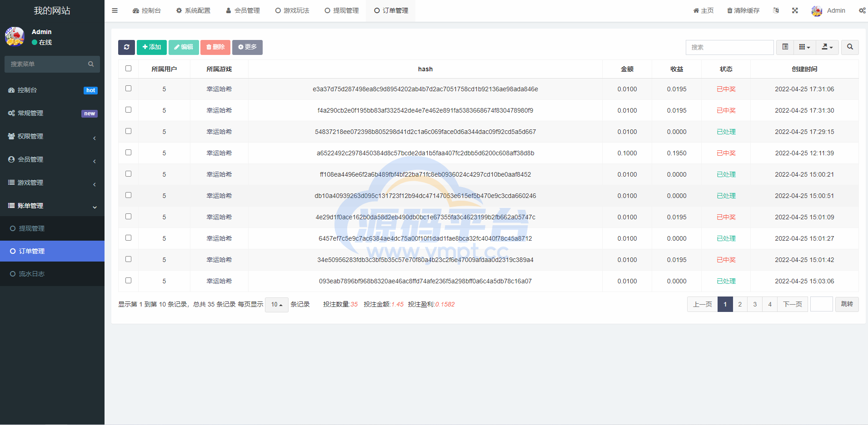Check the row with hash e3a37d75d28...
Image resolution: width=868 pixels, height=425 pixels.
(128, 89)
